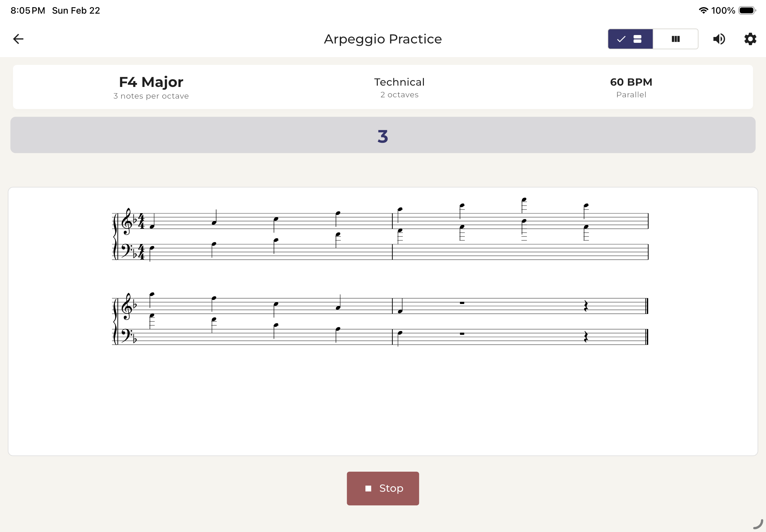Open the Technical pattern options

[x=399, y=82]
